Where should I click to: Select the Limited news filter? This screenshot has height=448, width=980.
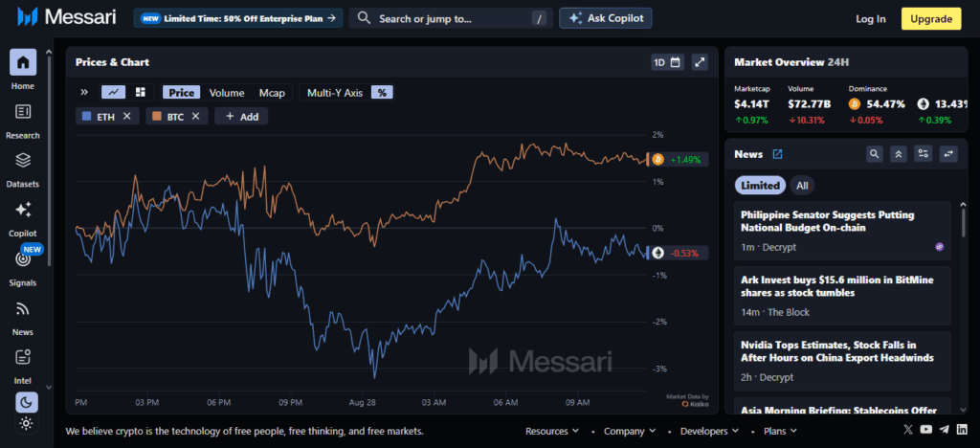click(760, 186)
